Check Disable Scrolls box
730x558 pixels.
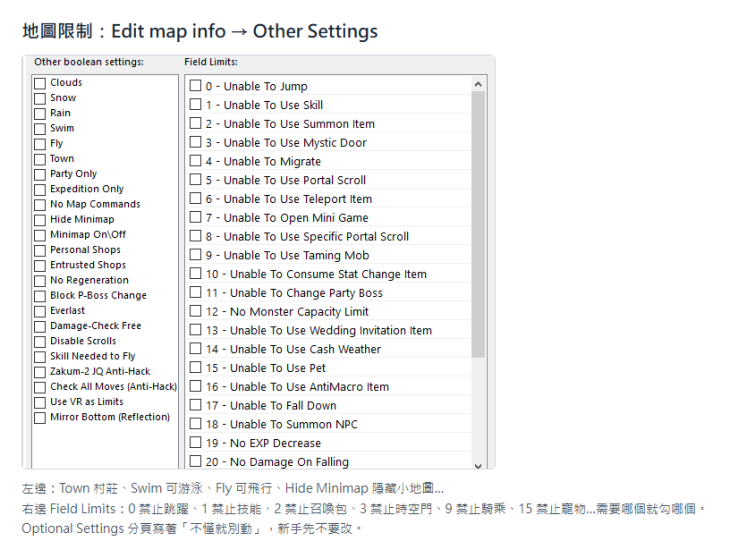(x=40, y=342)
